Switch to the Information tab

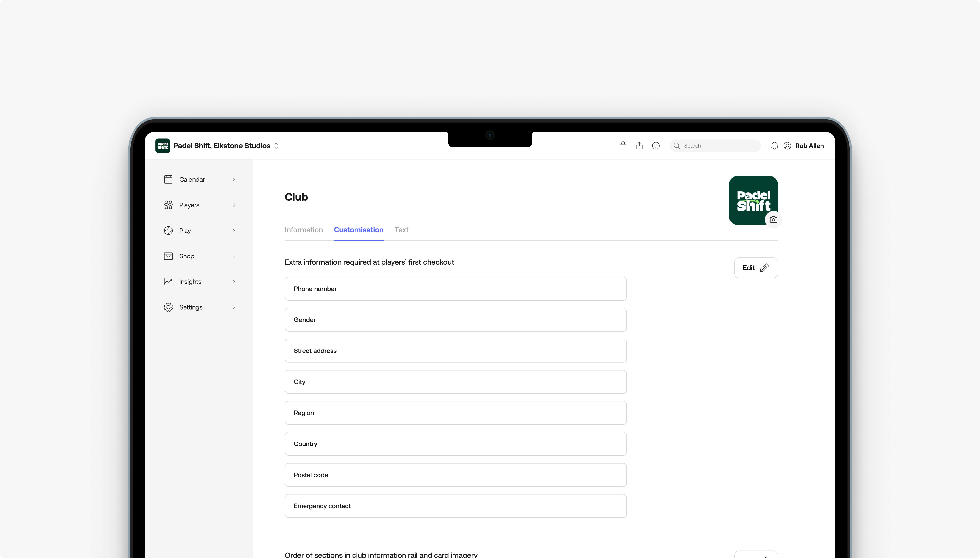point(303,230)
